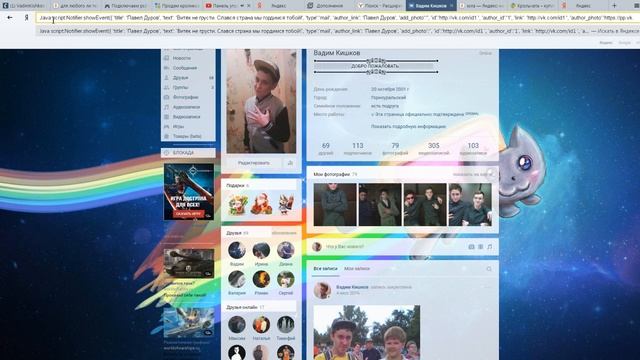Open friend Диана's avatar
The width and height of the screenshot is (640, 360).
click(286, 250)
